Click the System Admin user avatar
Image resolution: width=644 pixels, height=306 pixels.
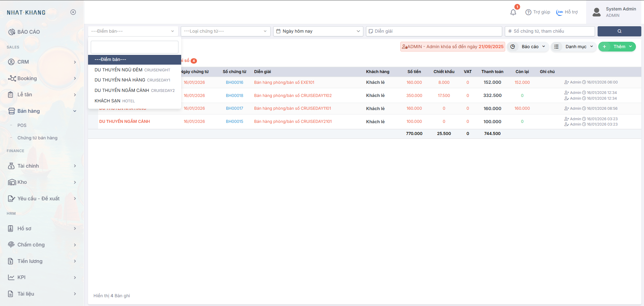click(597, 12)
